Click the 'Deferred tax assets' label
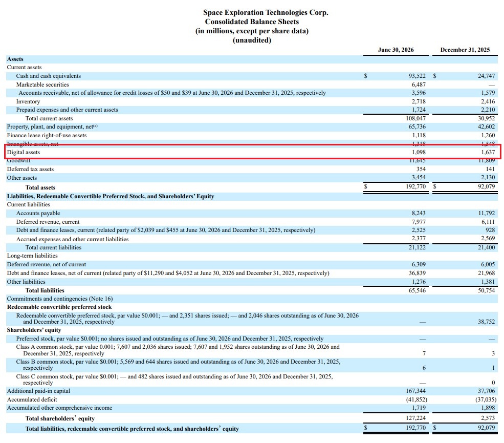 point(30,169)
